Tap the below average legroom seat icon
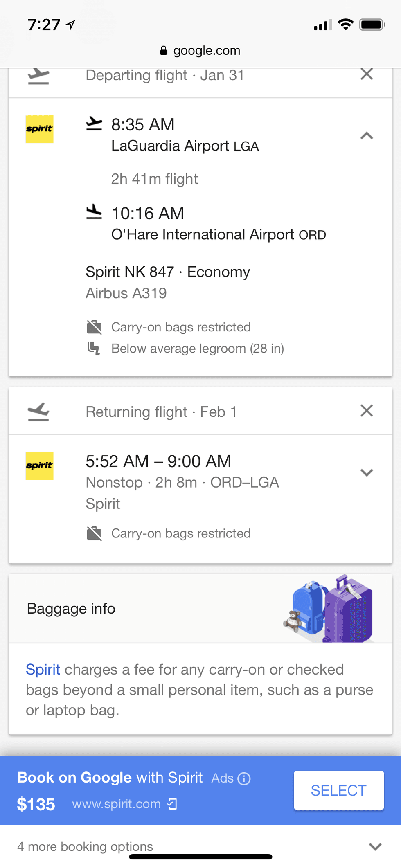Screen dimensions: 401x868 (94, 349)
